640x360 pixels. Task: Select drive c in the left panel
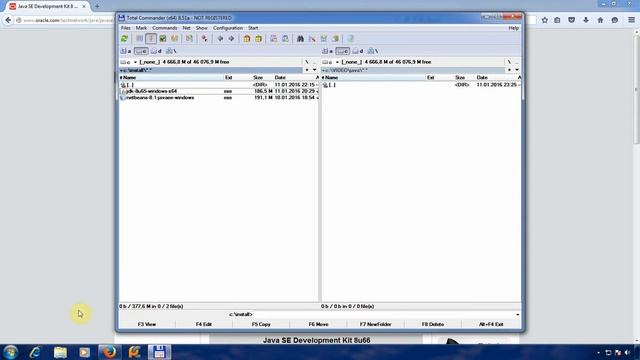pyautogui.click(x=141, y=51)
